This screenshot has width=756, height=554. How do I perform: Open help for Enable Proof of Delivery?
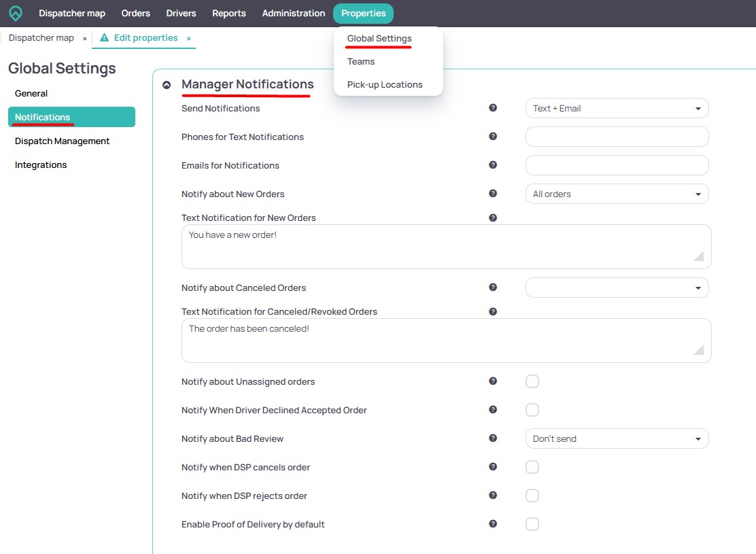tap(493, 523)
